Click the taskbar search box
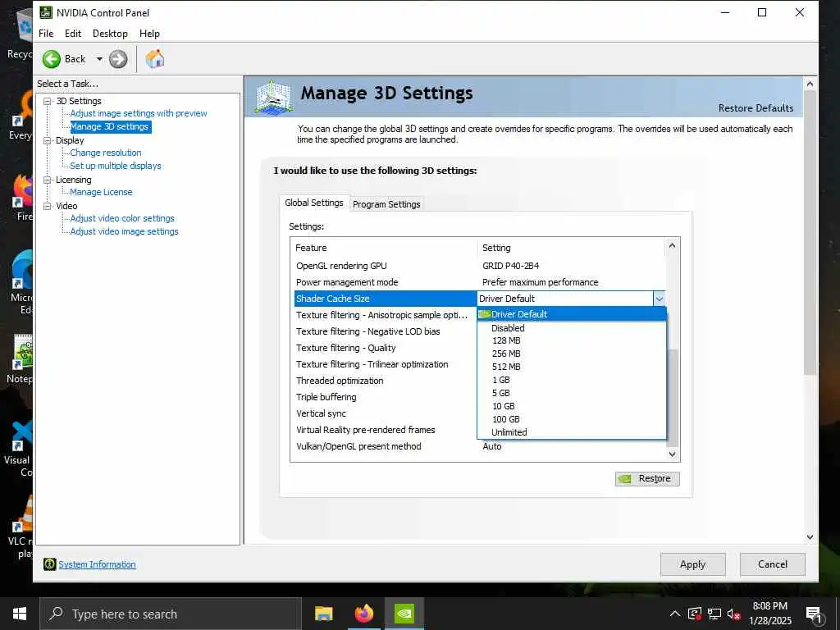This screenshot has width=840, height=630. pyautogui.click(x=171, y=614)
